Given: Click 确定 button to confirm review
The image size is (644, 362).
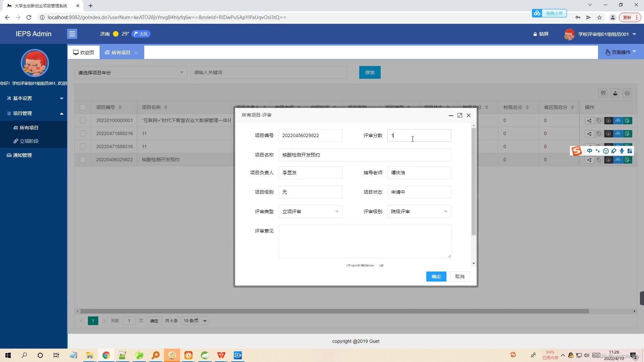Looking at the screenshot, I should coord(436,276).
